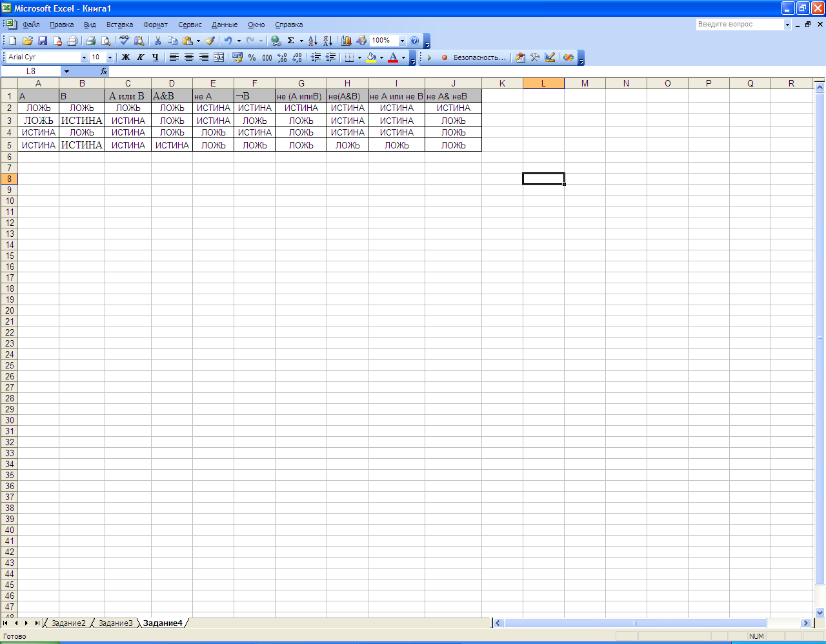The height and width of the screenshot is (644, 826).
Task: Insert a hyperlink with the globe icon
Action: click(276, 41)
